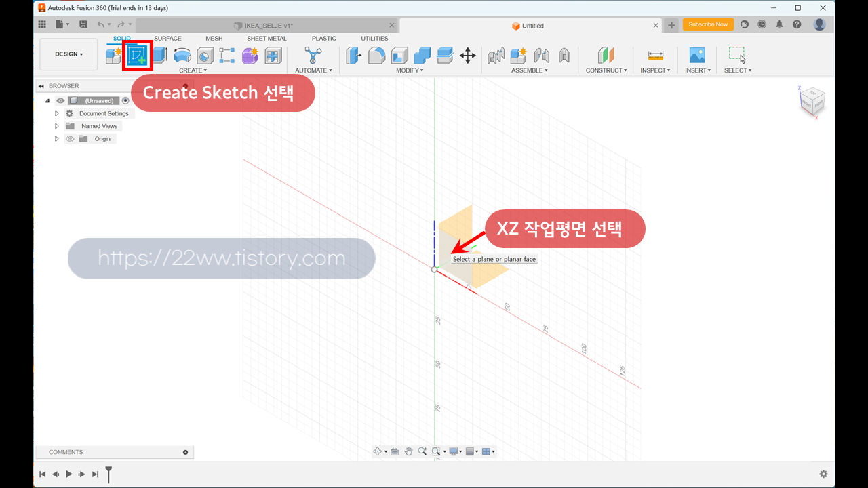Select the Extrude tool
The image size is (868, 488).
point(160,56)
